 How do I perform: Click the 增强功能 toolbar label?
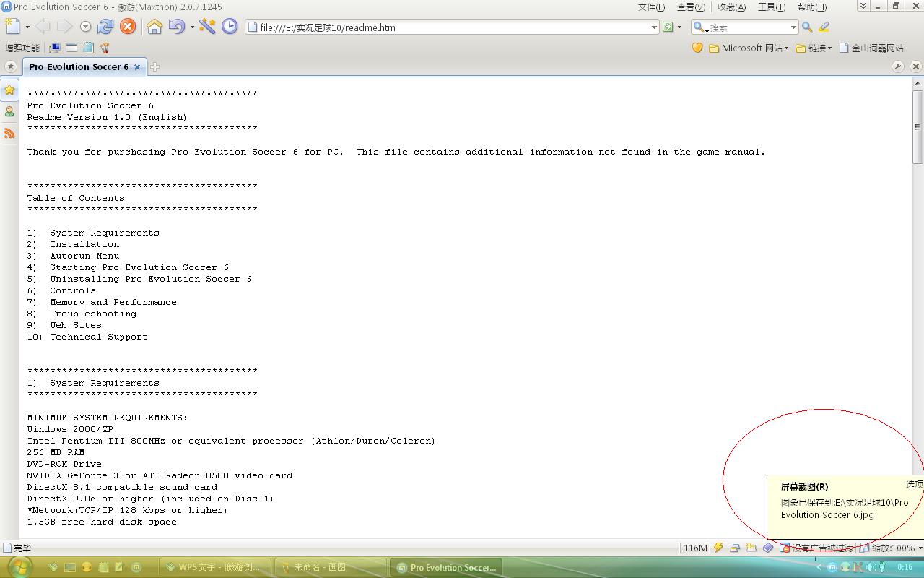tap(22, 48)
